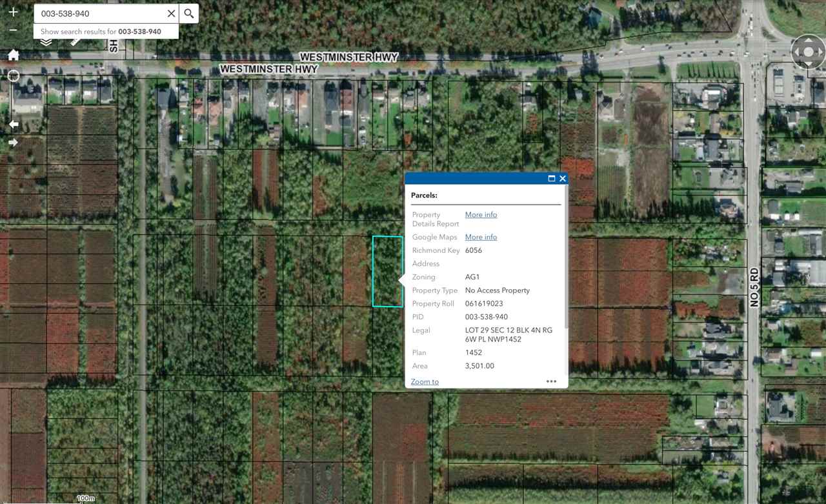Maximize the Parcels popup window
The image size is (826, 504).
[551, 179]
